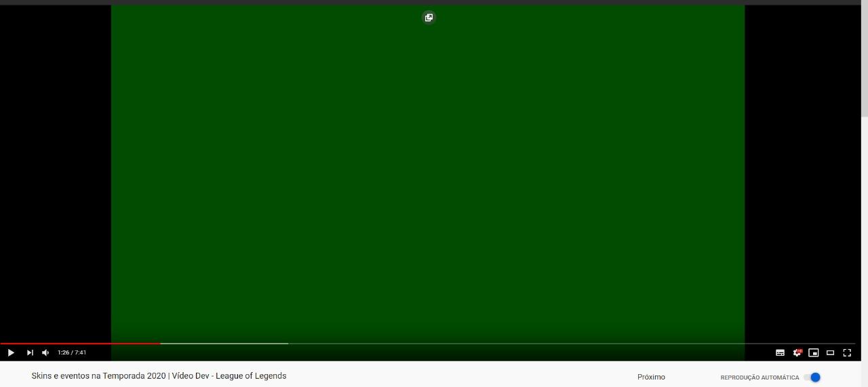Enter fullscreen mode

coord(847,352)
